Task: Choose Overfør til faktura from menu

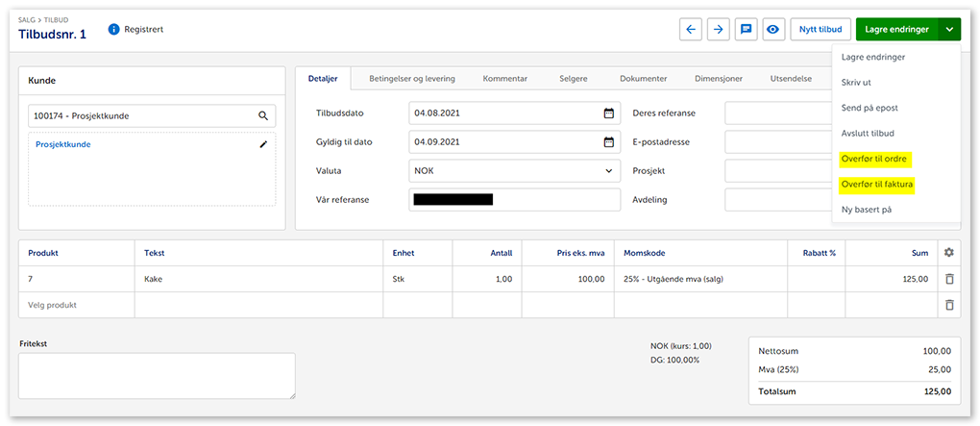Action: (876, 184)
